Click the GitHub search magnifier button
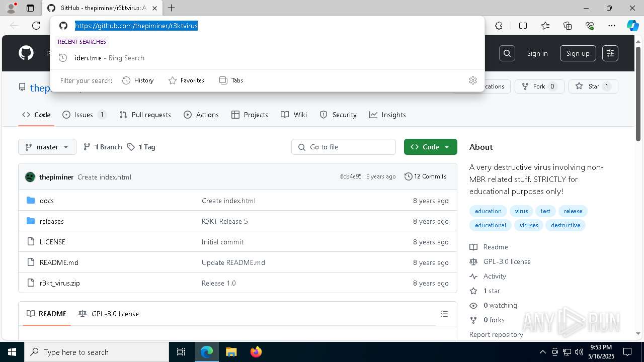 tap(507, 53)
